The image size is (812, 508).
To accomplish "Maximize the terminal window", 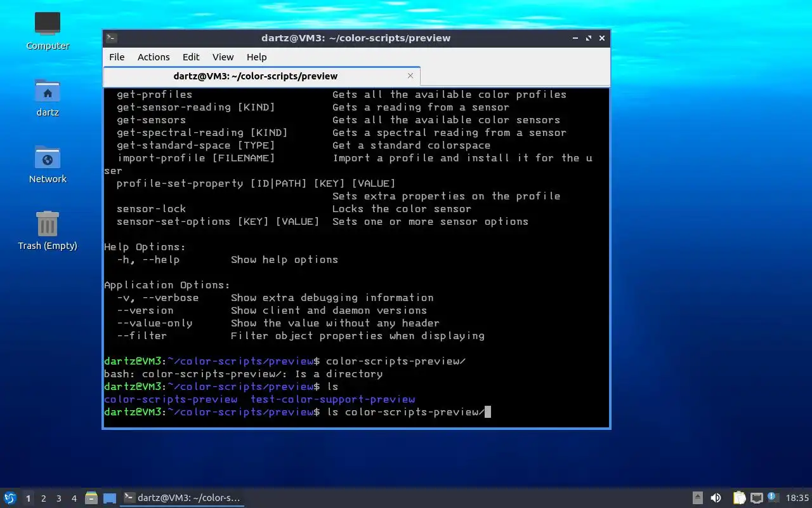I will tap(589, 38).
